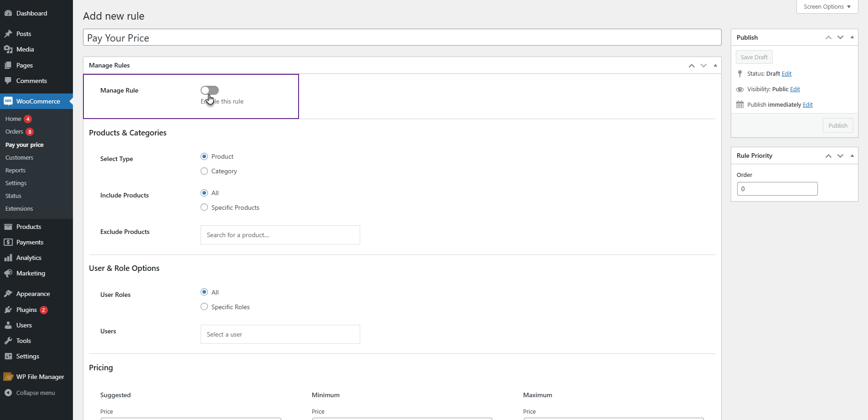Select the Category type radio button
868x420 pixels.
pos(204,171)
